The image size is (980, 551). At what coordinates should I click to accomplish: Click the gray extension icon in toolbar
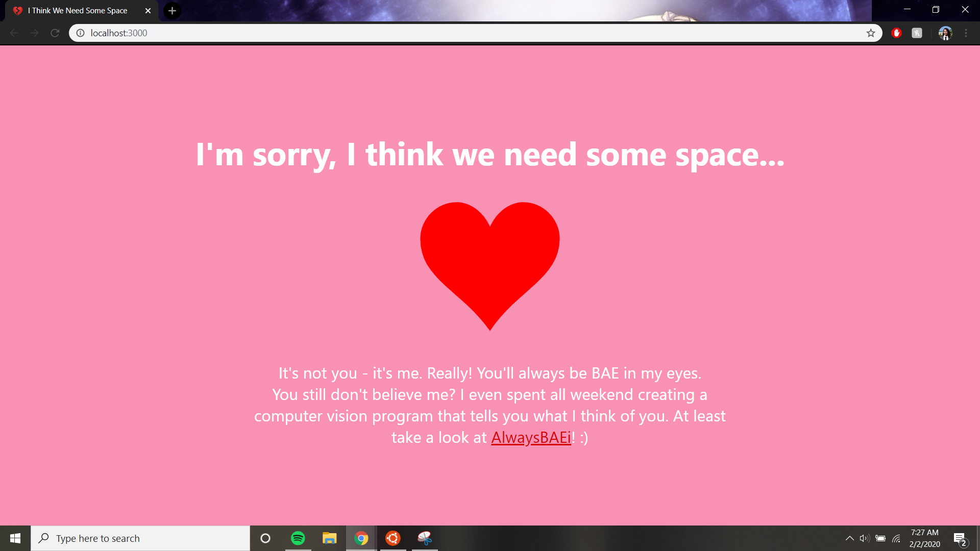click(917, 33)
